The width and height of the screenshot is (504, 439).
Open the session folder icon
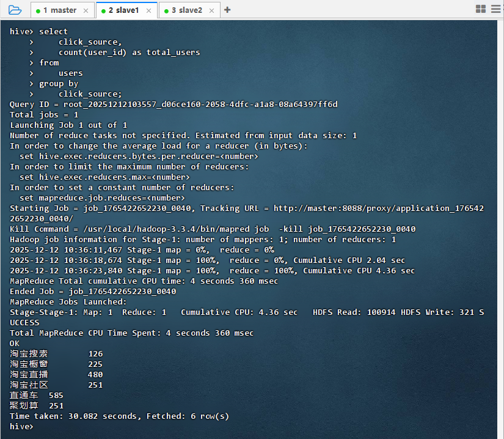point(15,10)
